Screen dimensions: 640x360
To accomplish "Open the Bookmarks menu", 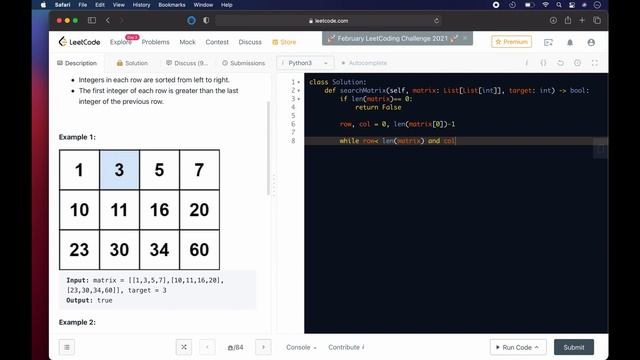I will (171, 5).
